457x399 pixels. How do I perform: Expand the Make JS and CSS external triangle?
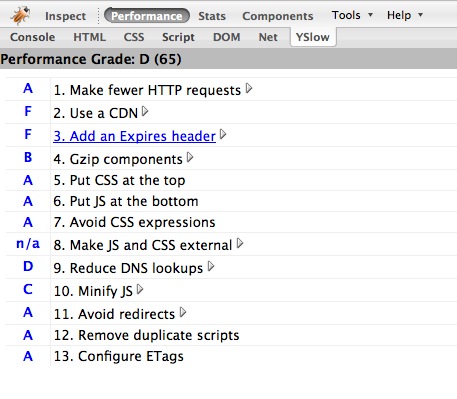pos(240,244)
